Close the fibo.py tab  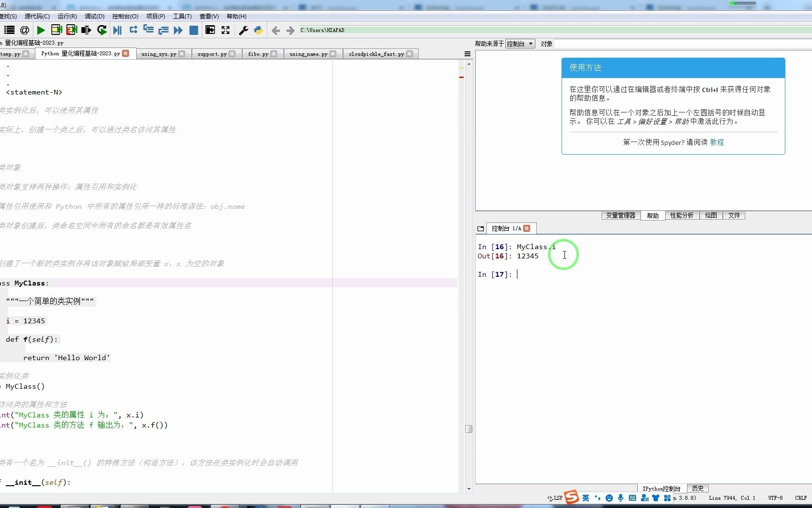pyautogui.click(x=274, y=54)
